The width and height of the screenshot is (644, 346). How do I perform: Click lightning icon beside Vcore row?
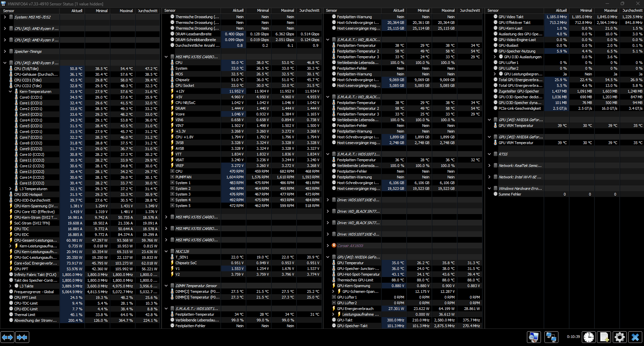(x=172, y=114)
